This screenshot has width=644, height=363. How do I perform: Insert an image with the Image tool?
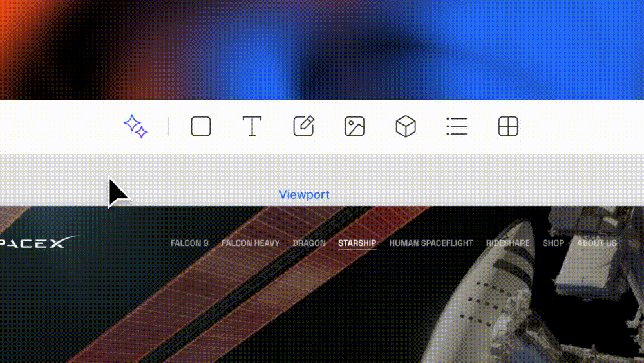(354, 126)
